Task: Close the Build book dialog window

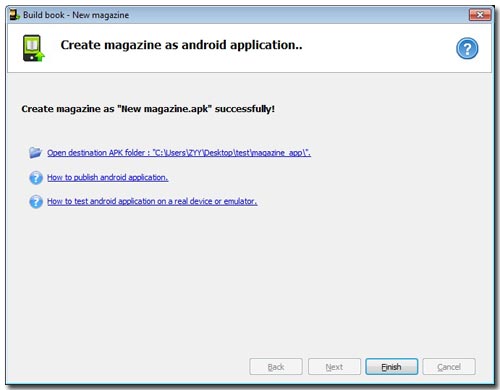Action: [x=480, y=15]
